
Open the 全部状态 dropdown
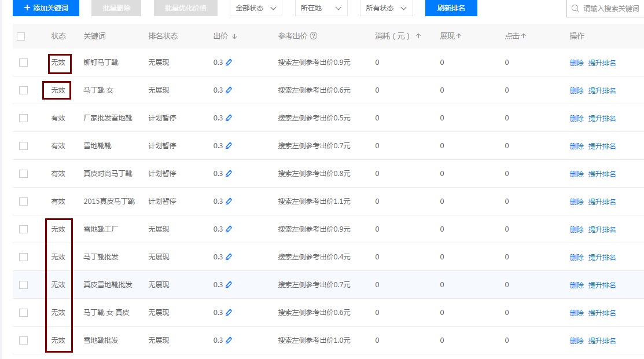[x=256, y=8]
